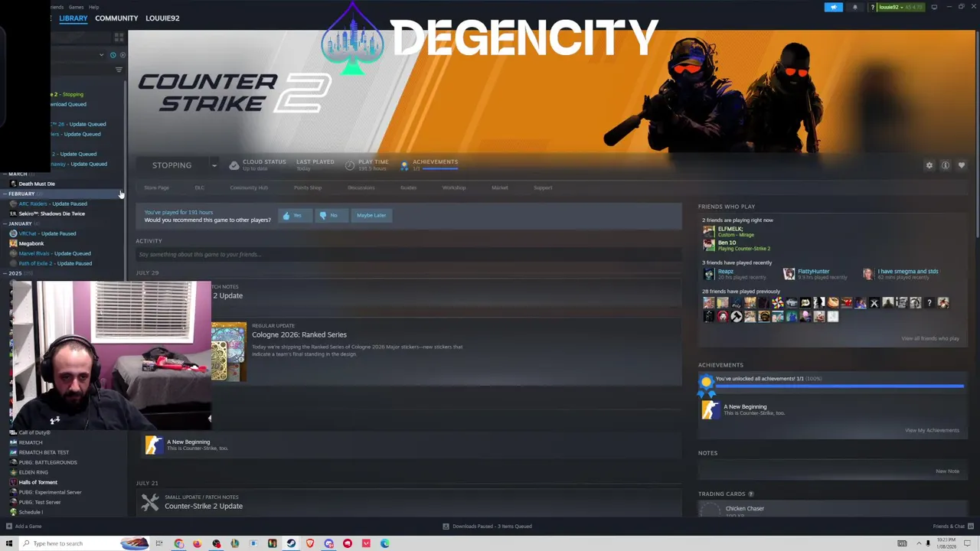Open the LOUUIE92 profile tab
Viewport: 980px width, 551px height.
point(162,18)
